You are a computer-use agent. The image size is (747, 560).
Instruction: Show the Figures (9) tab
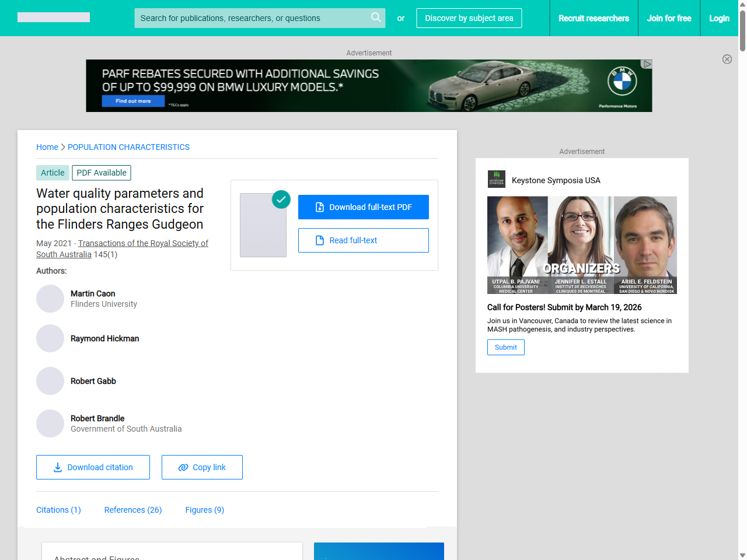[204, 510]
